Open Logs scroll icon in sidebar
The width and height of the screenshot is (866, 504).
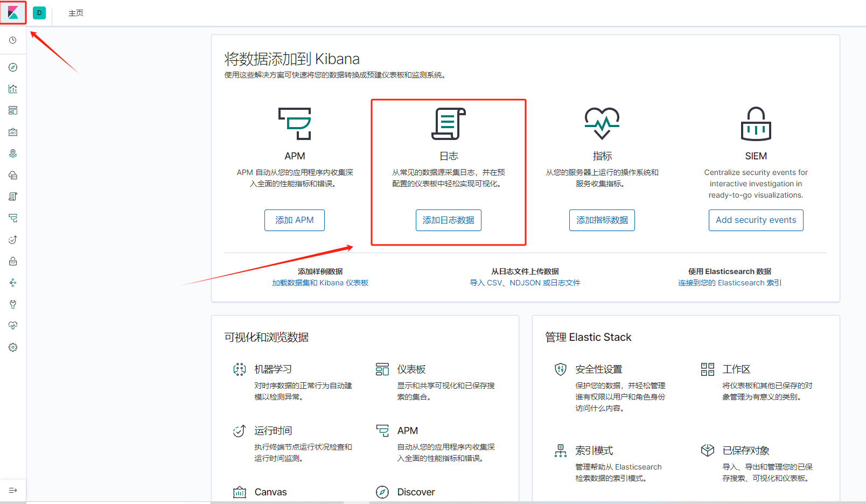(13, 197)
